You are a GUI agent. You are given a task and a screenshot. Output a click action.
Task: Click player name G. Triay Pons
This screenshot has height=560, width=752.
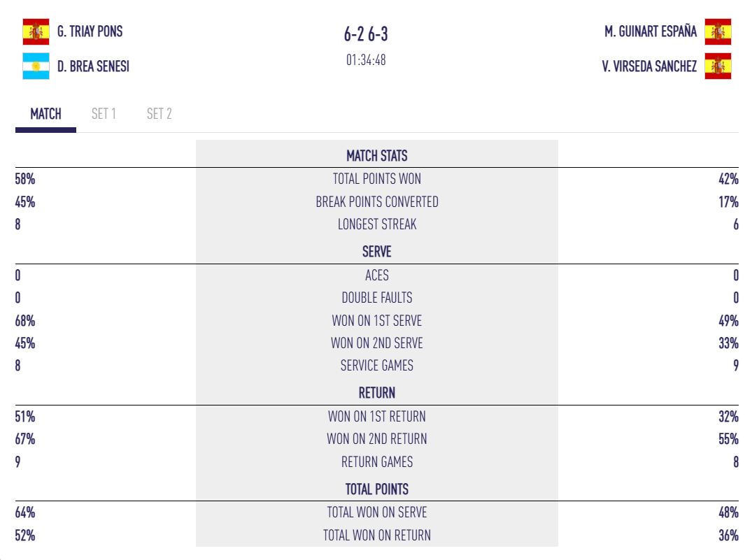tap(90, 31)
